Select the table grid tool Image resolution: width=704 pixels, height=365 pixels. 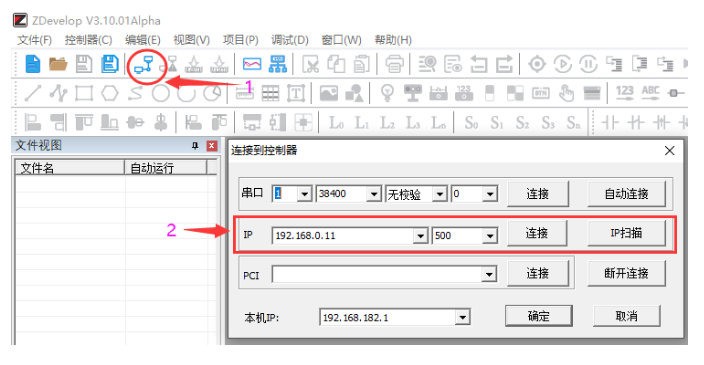270,93
